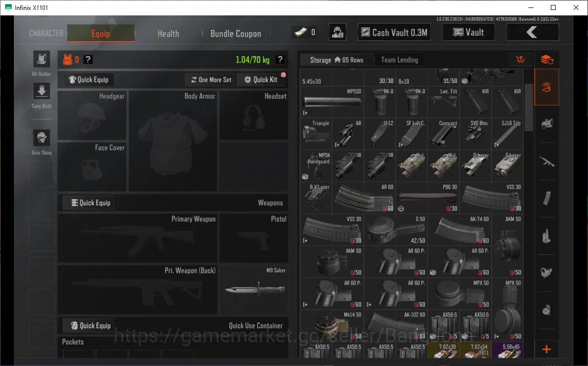
Task: Click the Pistol slot
Action: (x=254, y=238)
